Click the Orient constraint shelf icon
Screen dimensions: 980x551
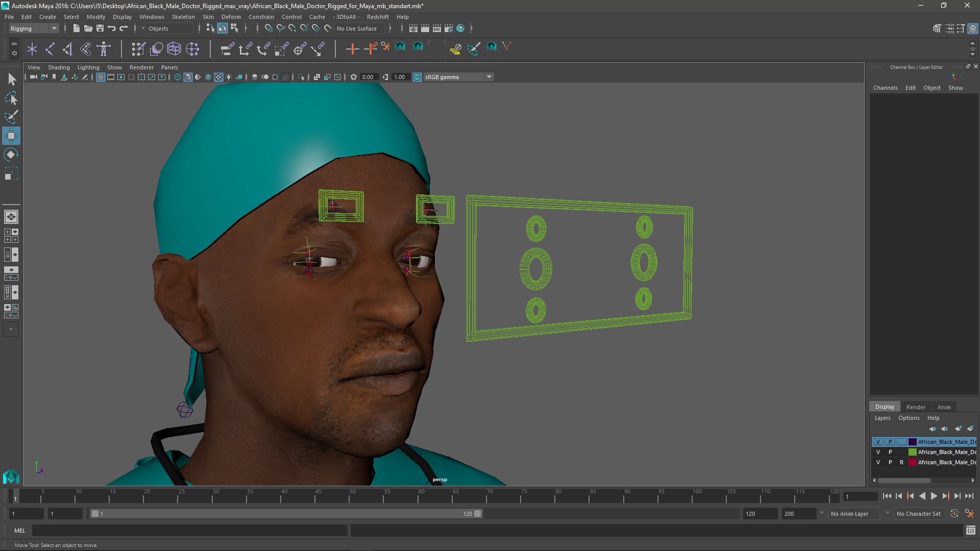pos(263,49)
